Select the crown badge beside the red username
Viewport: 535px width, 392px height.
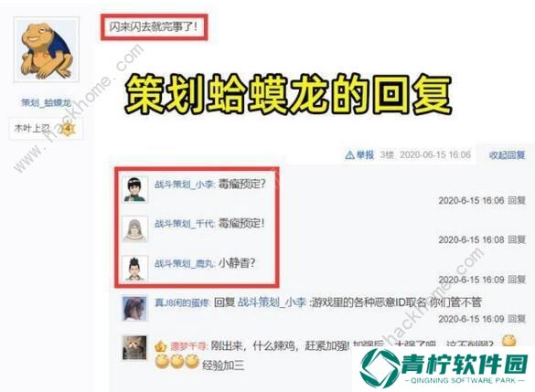click(160, 346)
